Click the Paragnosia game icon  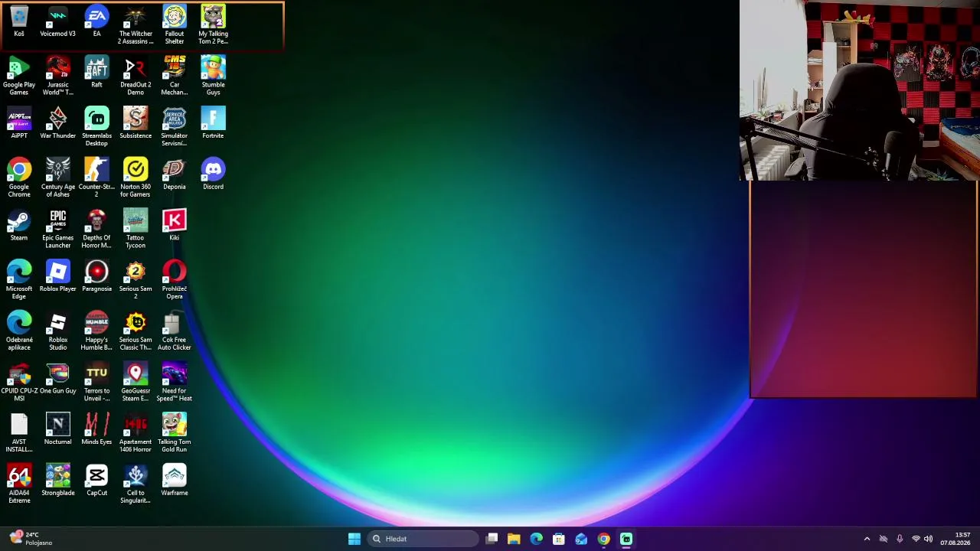(x=96, y=277)
